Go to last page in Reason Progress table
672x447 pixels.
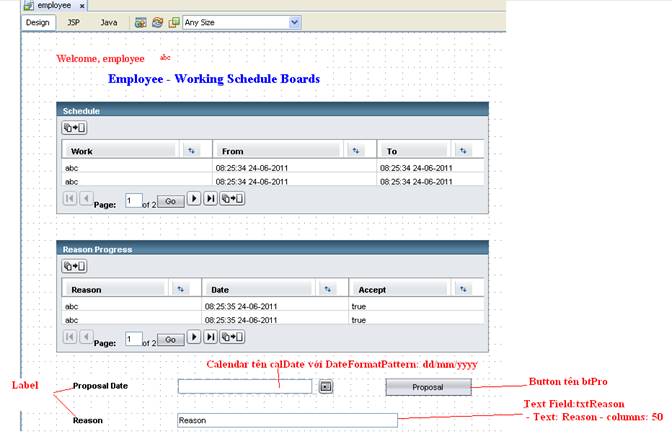click(210, 337)
